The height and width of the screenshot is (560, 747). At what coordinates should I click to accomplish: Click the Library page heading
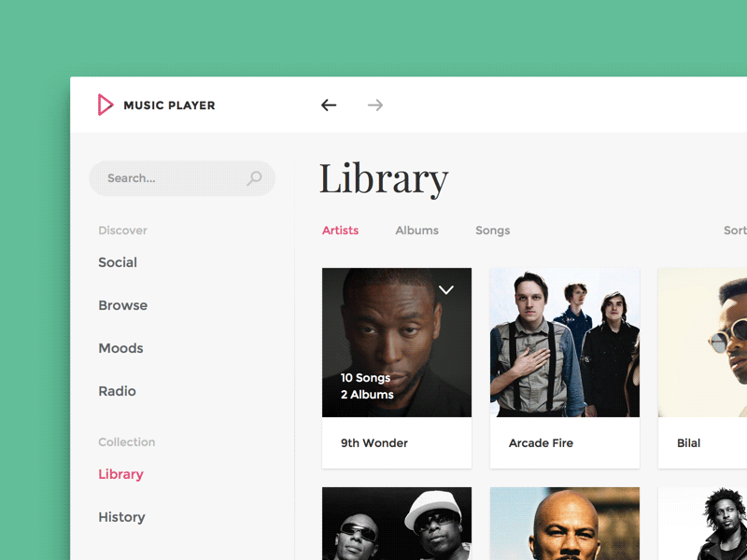point(384,179)
